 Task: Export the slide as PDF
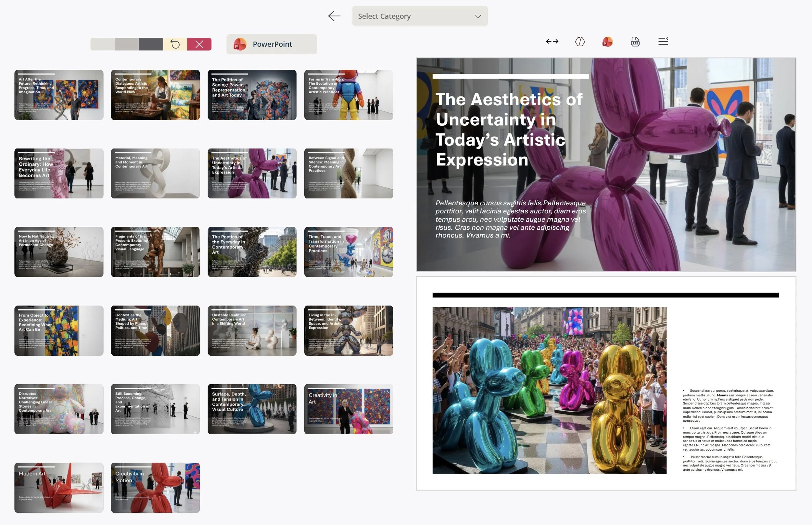[x=635, y=42]
